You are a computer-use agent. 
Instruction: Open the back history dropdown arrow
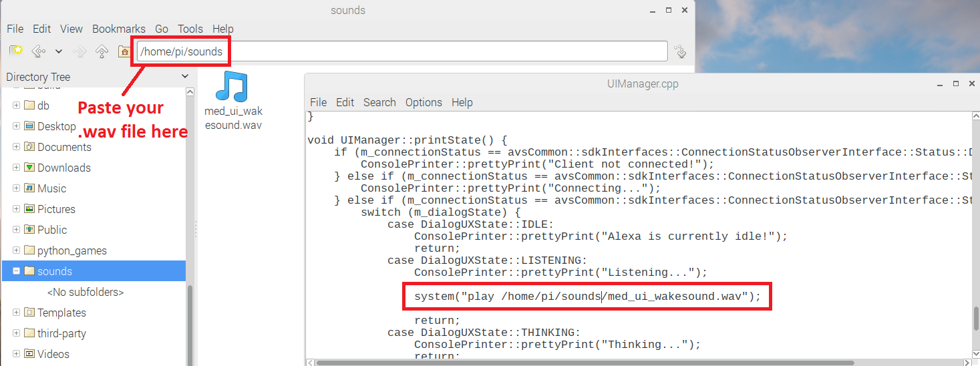(x=59, y=51)
